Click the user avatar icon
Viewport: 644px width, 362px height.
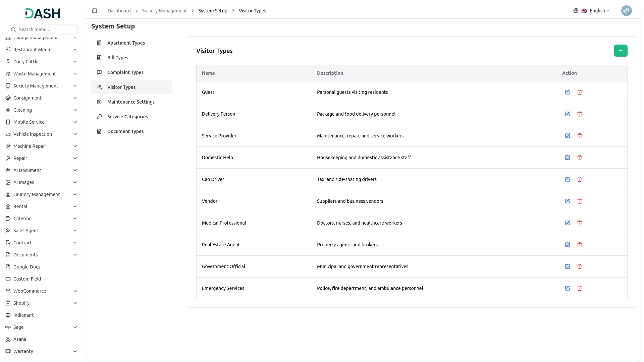(626, 11)
